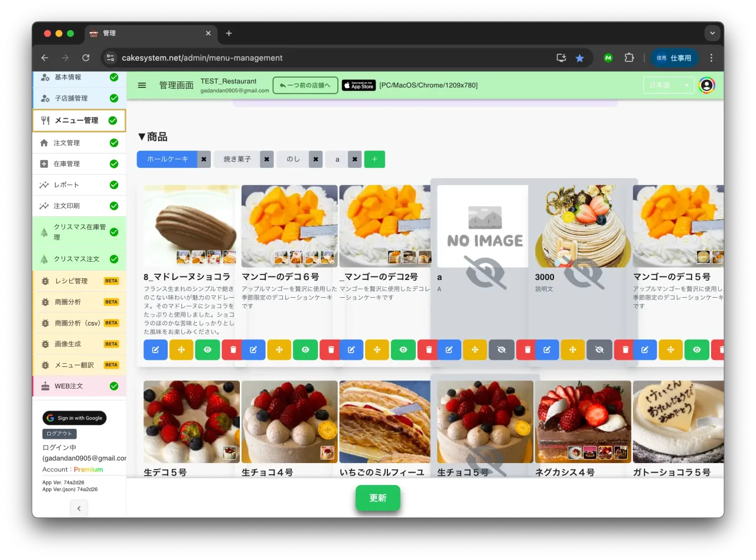Delete the 8_マドレーヌショコラ product
Viewport: 756px width, 560px height.
click(232, 350)
